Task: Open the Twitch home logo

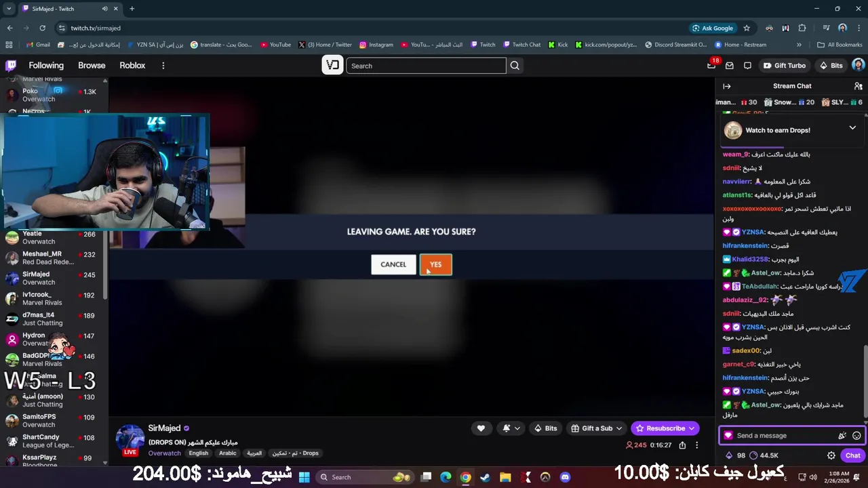Action: pos(11,66)
